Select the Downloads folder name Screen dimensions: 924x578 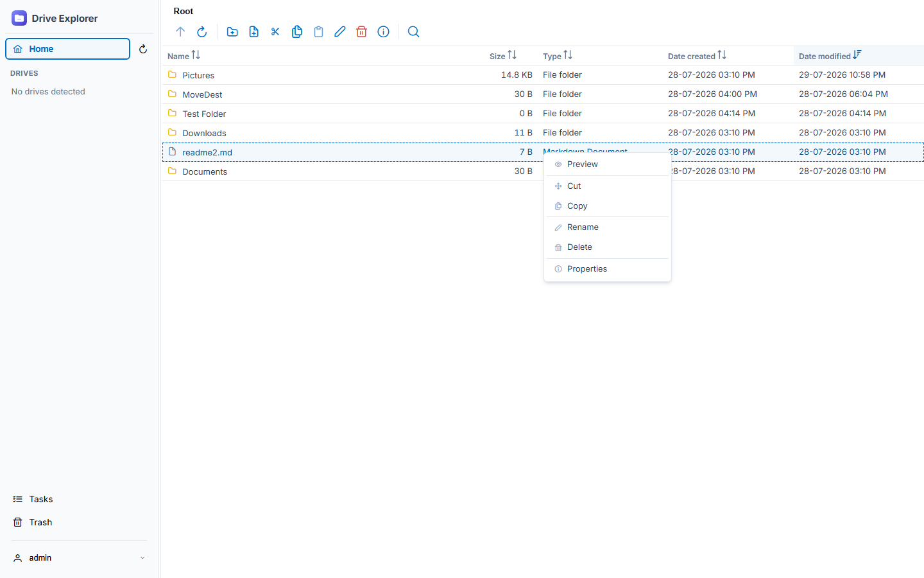tap(204, 133)
